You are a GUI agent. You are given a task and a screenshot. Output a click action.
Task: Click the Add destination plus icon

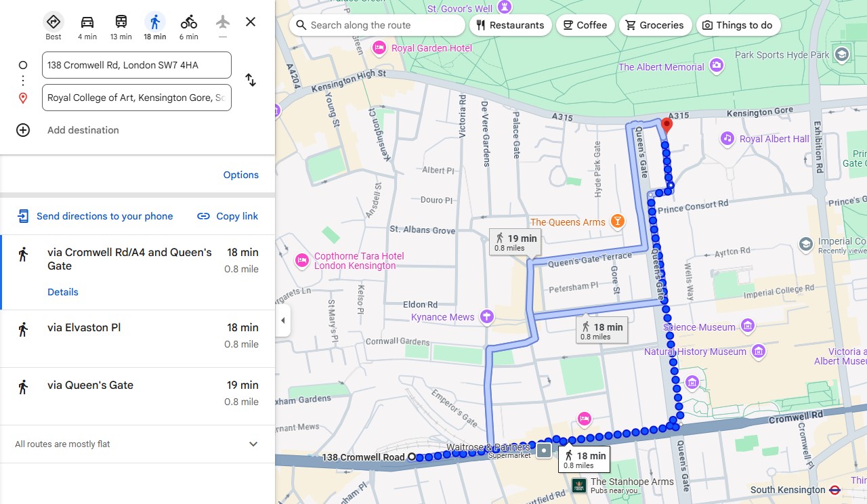(22, 129)
